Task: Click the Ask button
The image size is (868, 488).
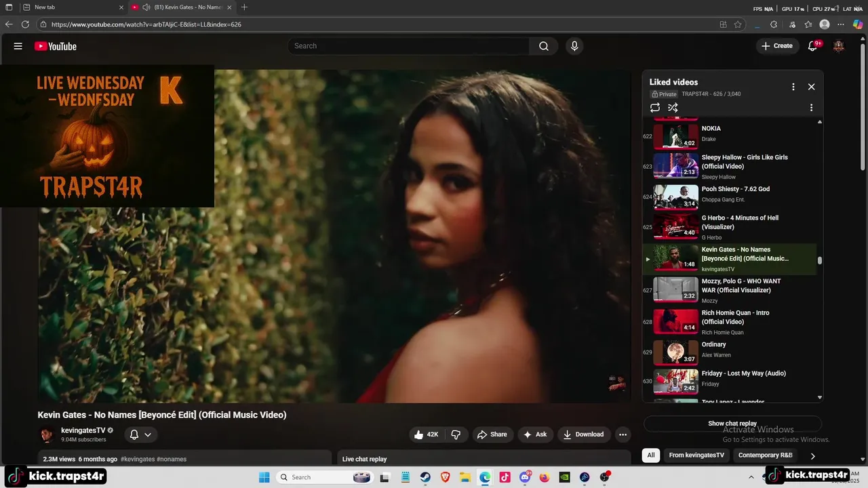Action: [x=534, y=434]
